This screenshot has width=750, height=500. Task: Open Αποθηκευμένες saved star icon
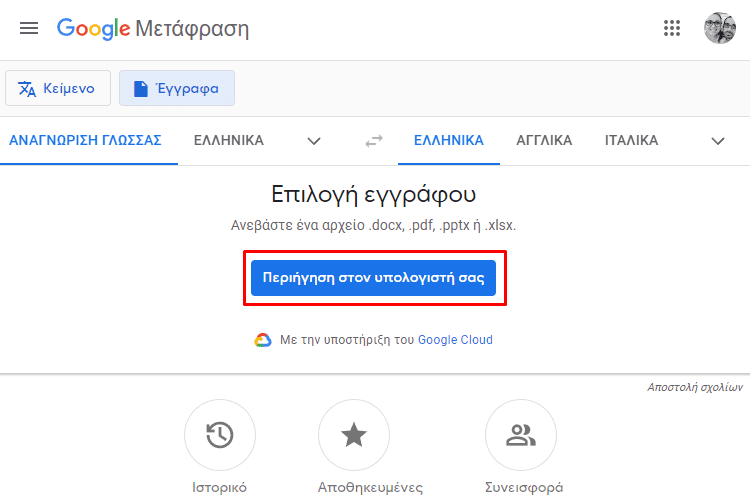click(354, 435)
